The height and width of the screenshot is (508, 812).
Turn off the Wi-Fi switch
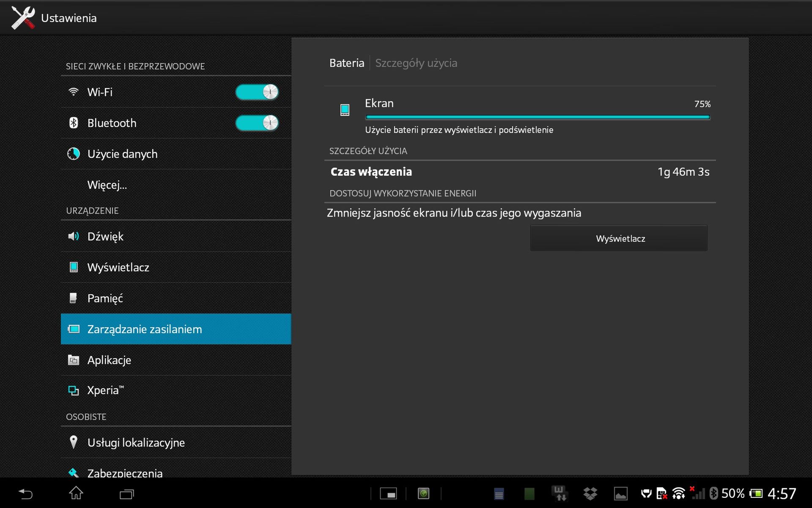point(257,92)
